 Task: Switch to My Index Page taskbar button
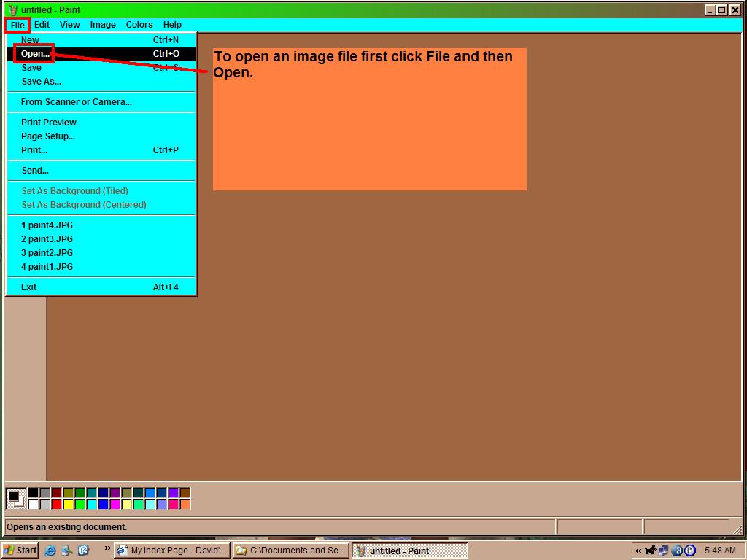coord(172,551)
